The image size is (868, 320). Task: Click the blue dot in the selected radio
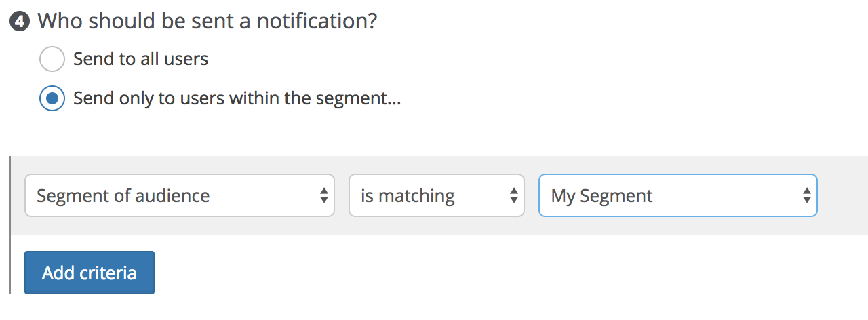52,99
